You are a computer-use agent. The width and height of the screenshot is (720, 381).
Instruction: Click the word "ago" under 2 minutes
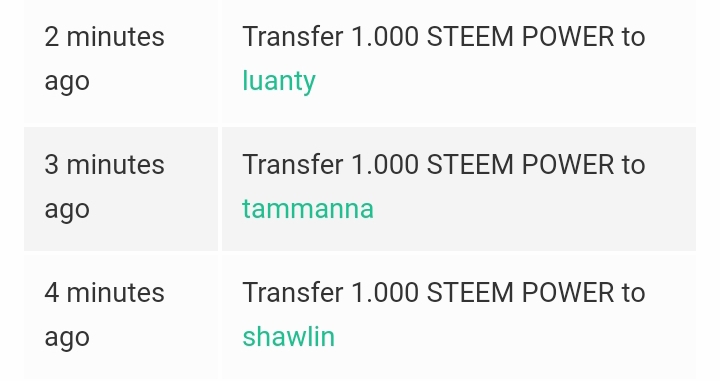pos(67,83)
